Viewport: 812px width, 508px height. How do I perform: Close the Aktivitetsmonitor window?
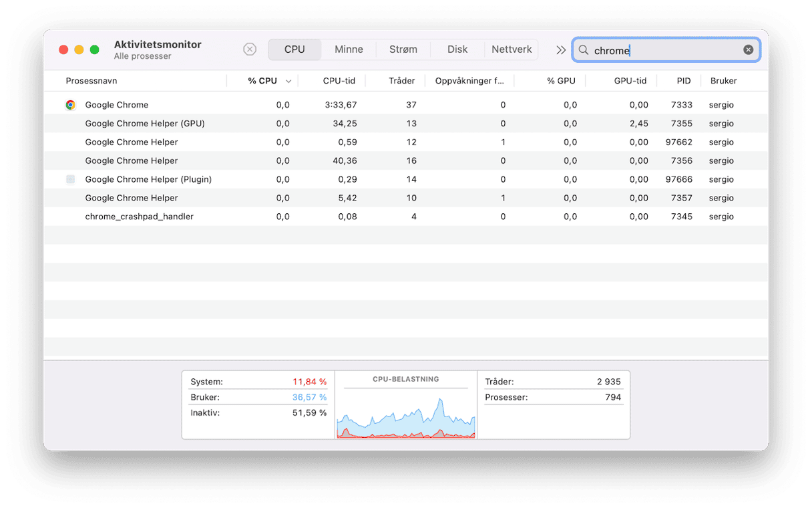pyautogui.click(x=63, y=50)
